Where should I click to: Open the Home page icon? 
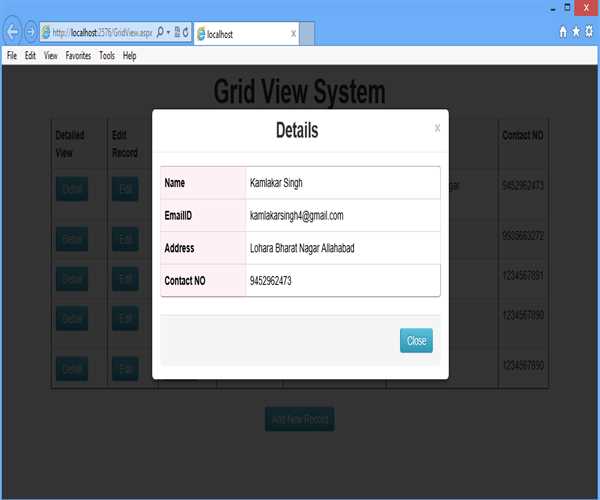[563, 32]
